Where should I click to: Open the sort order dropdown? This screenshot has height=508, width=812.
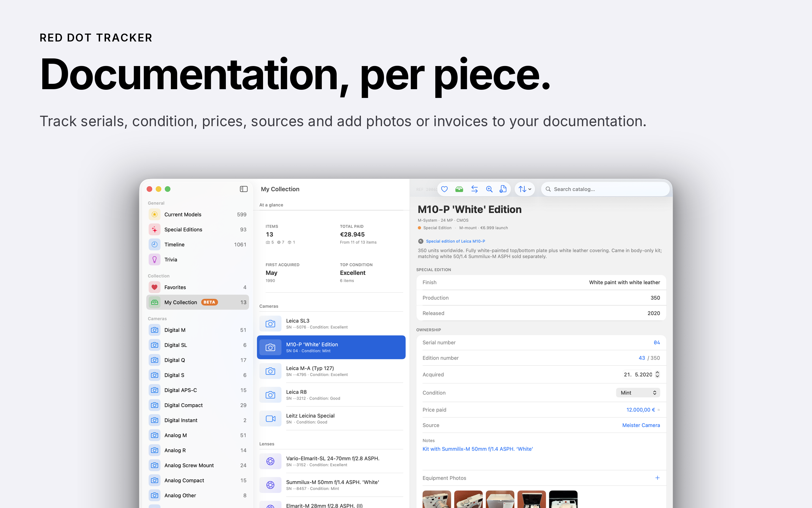[525, 189]
